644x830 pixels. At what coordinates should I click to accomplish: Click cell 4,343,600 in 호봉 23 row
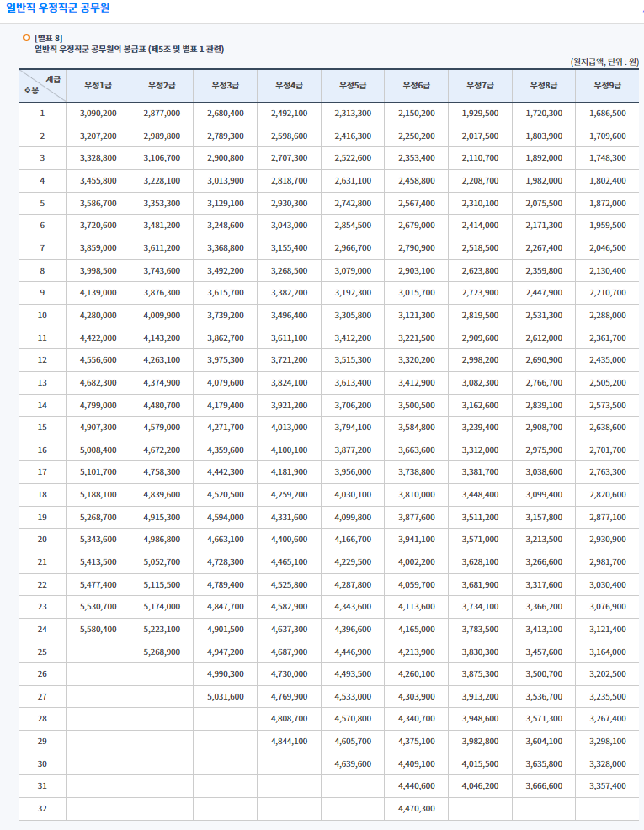click(353, 606)
